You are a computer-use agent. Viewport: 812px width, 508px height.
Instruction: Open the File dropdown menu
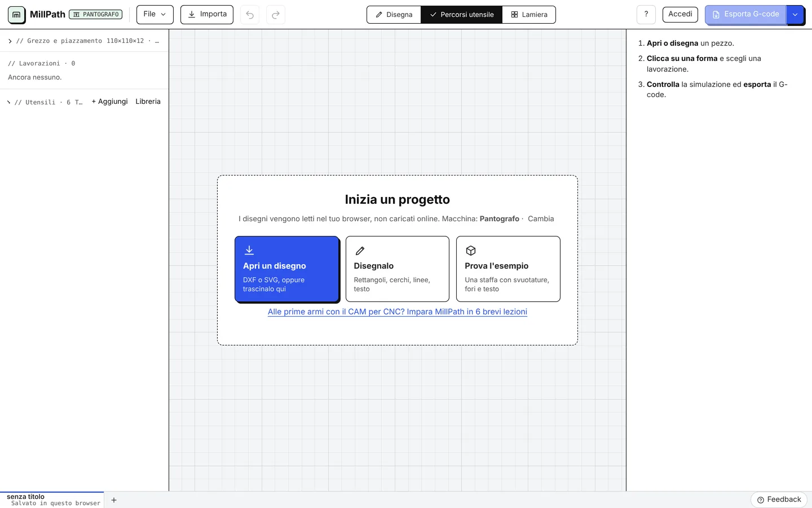coord(155,14)
